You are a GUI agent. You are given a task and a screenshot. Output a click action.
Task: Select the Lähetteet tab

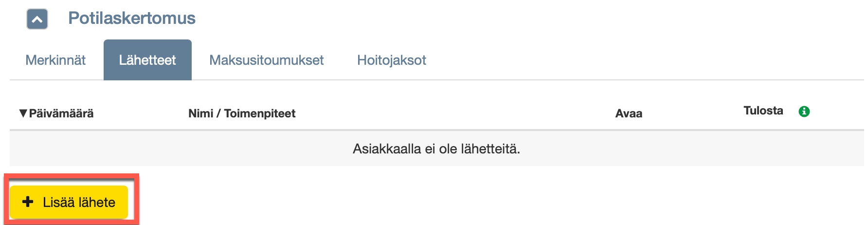click(147, 60)
